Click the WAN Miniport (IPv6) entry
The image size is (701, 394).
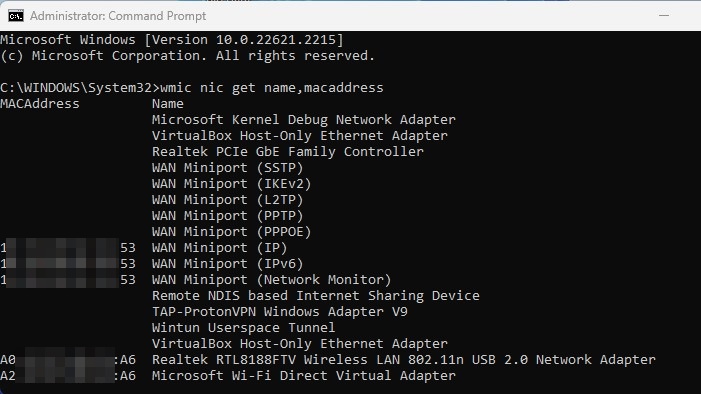coord(228,264)
